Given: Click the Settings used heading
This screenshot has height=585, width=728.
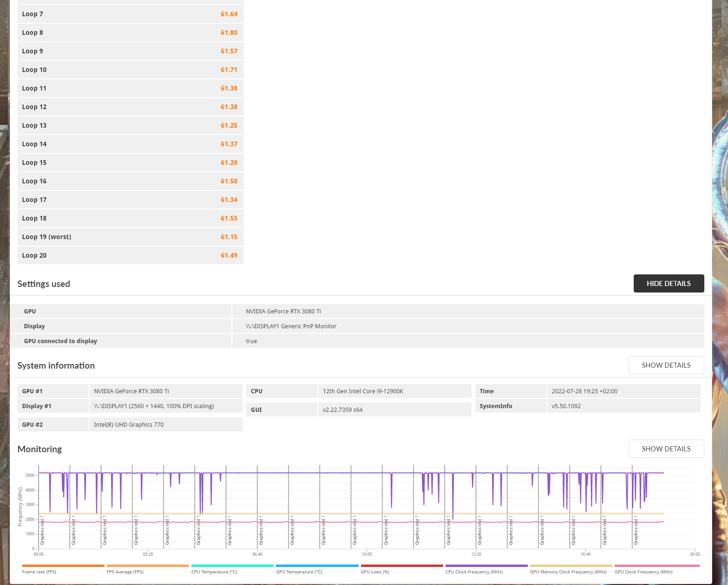Looking at the screenshot, I should point(44,284).
